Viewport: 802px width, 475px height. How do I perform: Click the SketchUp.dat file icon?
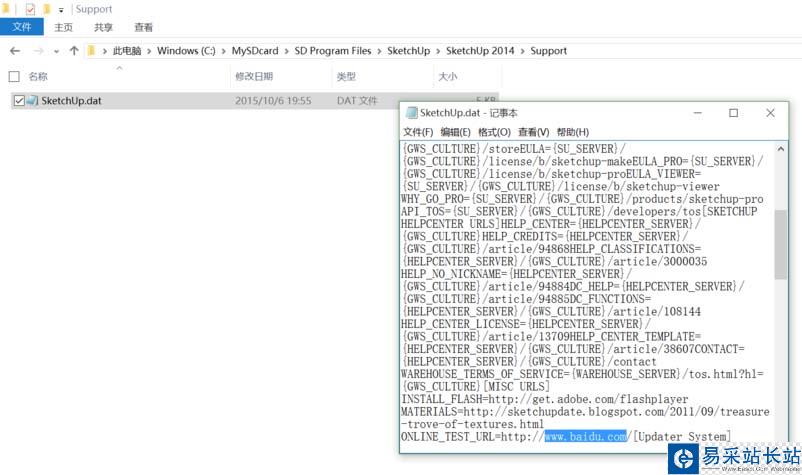click(32, 101)
